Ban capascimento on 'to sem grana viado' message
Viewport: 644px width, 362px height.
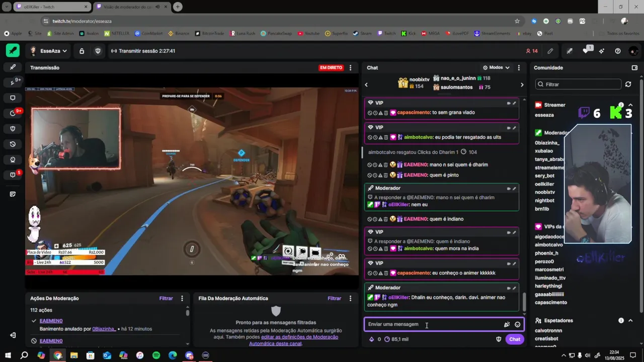click(x=370, y=113)
